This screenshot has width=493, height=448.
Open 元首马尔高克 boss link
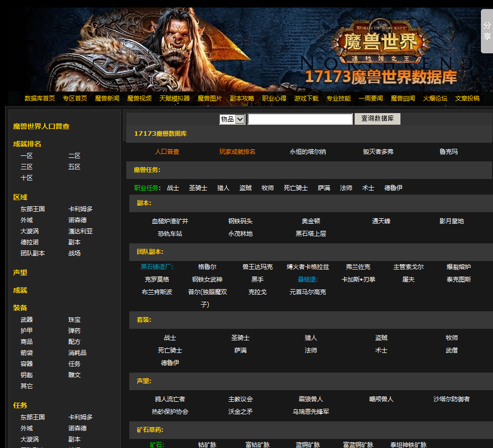[x=308, y=292]
